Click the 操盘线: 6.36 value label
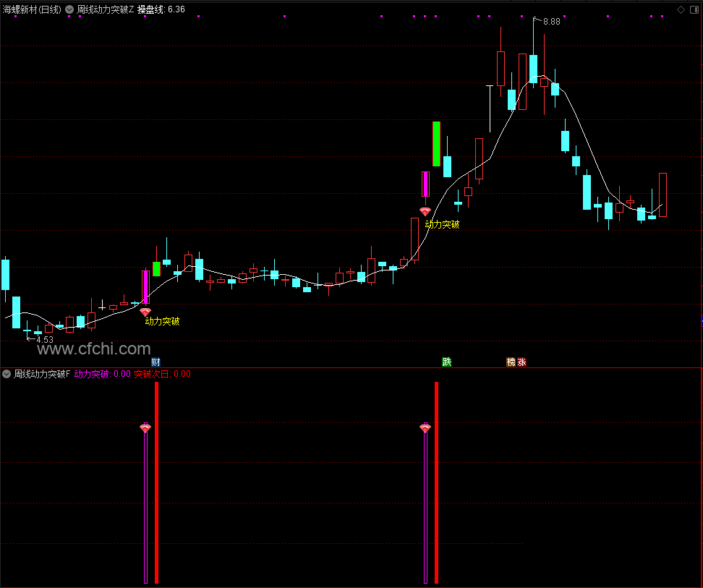This screenshot has width=703, height=588. [x=161, y=9]
